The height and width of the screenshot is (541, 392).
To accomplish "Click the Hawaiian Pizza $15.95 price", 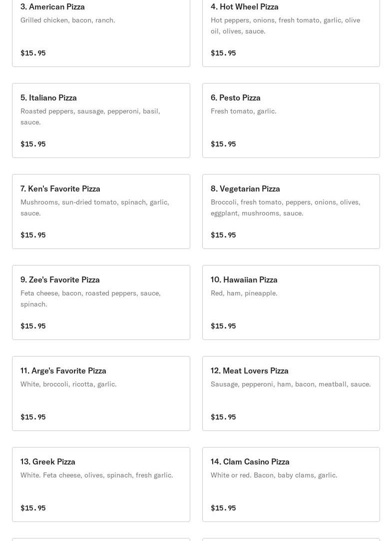I will pos(223,326).
